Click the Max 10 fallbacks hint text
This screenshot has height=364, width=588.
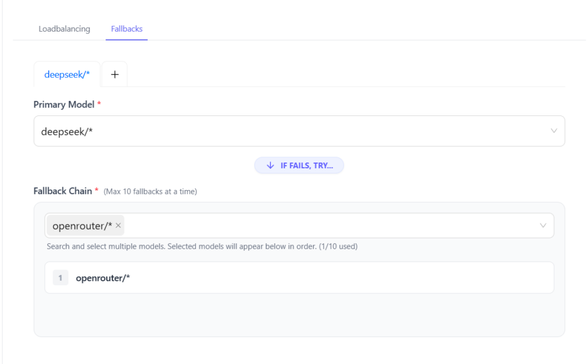150,192
